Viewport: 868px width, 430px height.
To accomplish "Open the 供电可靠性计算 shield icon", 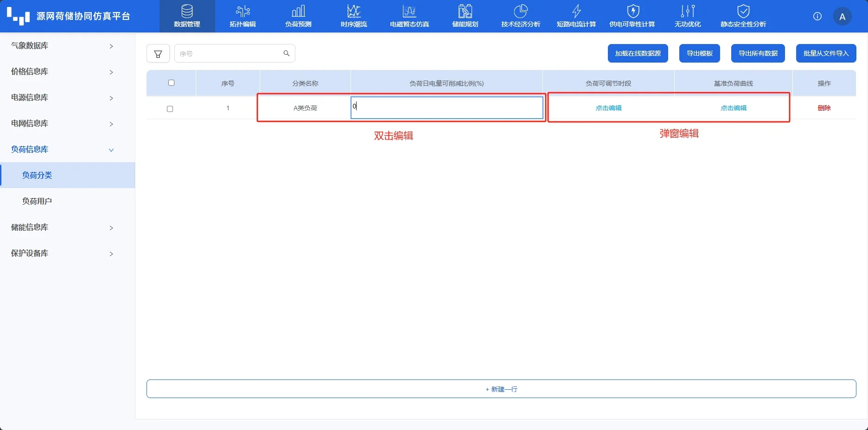I will pyautogui.click(x=632, y=11).
